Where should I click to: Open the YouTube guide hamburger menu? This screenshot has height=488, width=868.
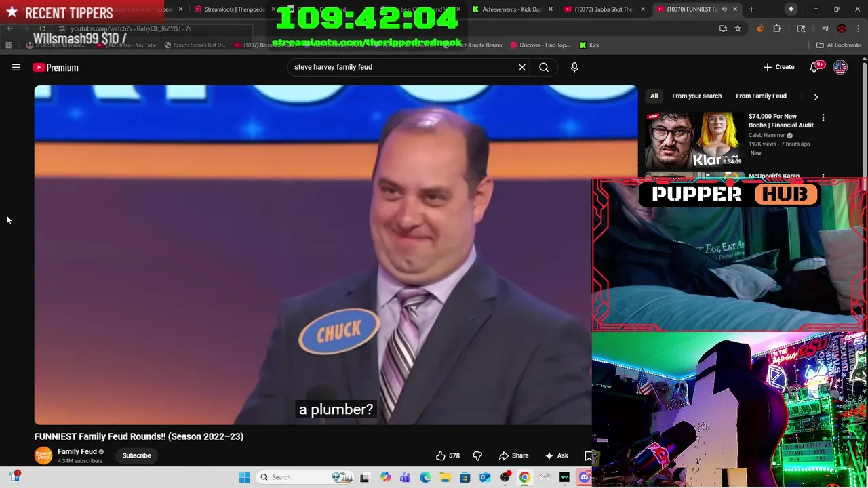(16, 67)
